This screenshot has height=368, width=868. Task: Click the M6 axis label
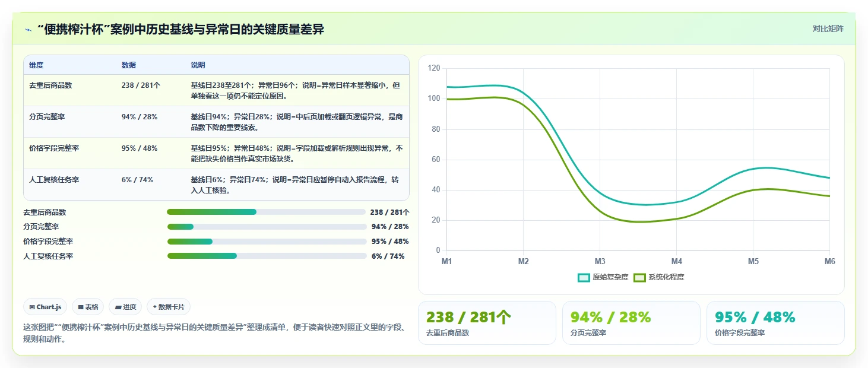coord(829,261)
